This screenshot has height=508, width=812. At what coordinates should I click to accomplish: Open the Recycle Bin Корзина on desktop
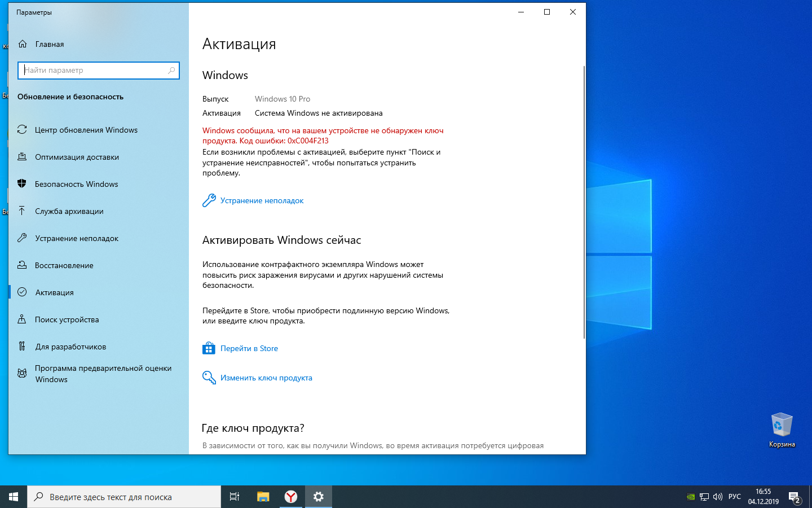tap(782, 430)
